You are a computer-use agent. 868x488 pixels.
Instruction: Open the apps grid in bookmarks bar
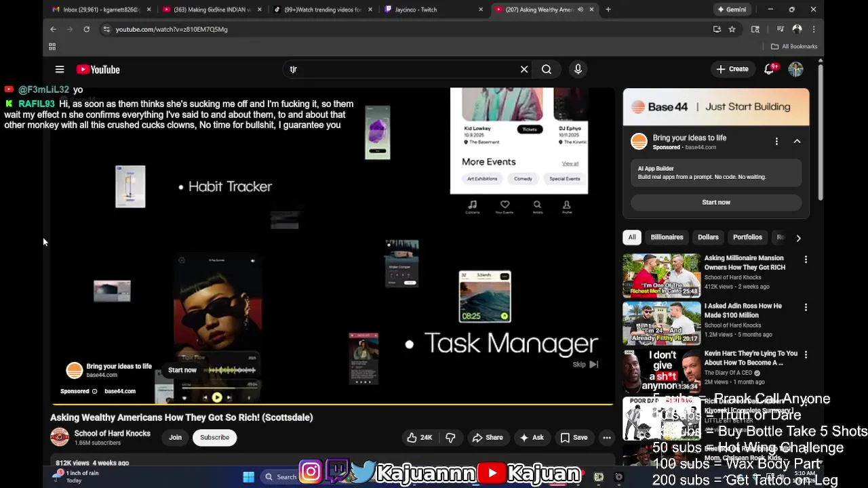coord(52,46)
